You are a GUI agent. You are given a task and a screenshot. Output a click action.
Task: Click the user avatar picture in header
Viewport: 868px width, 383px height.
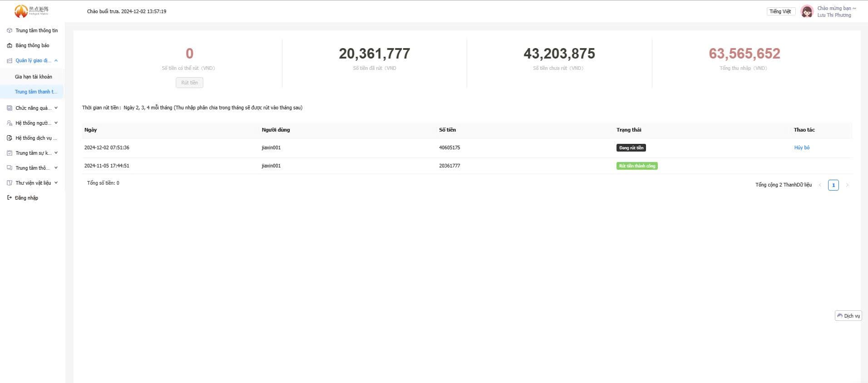tap(807, 11)
